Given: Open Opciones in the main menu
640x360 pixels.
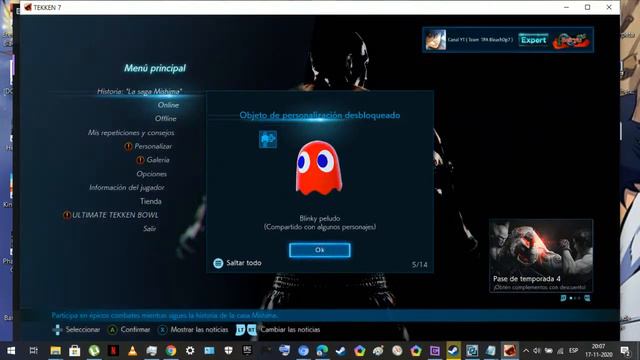Looking at the screenshot, I should tap(151, 174).
